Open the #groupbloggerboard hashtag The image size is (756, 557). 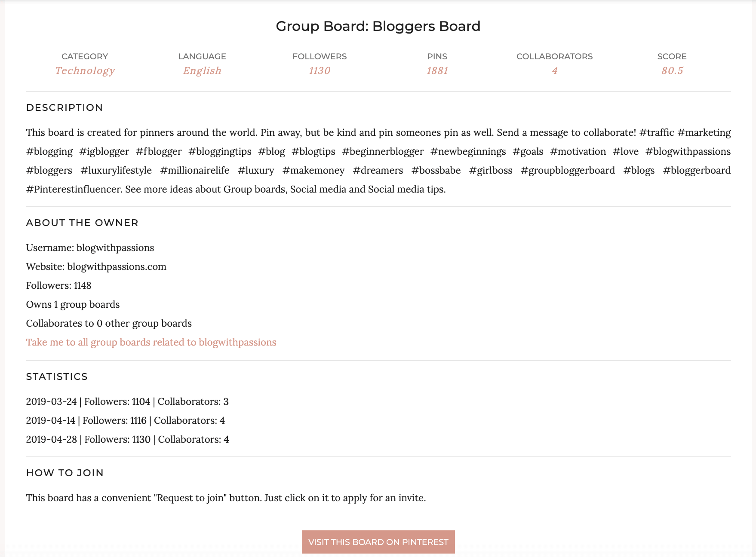coord(567,170)
